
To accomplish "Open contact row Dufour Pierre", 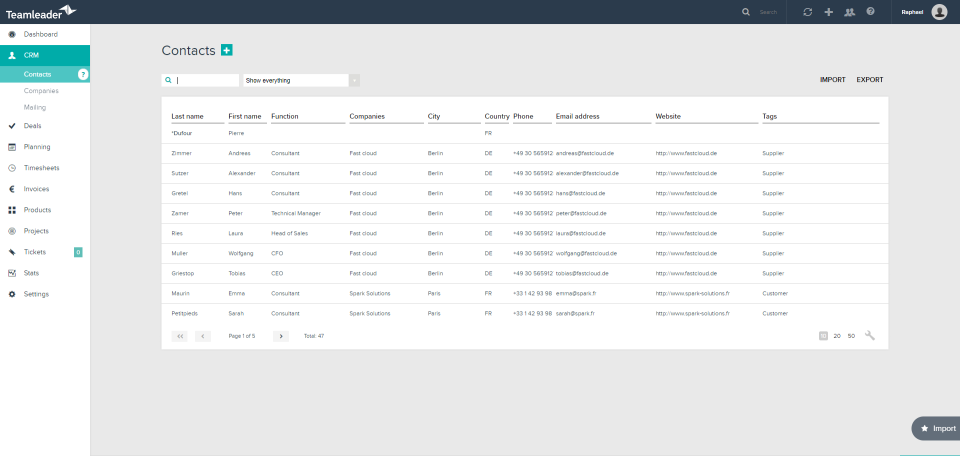I will coord(525,133).
